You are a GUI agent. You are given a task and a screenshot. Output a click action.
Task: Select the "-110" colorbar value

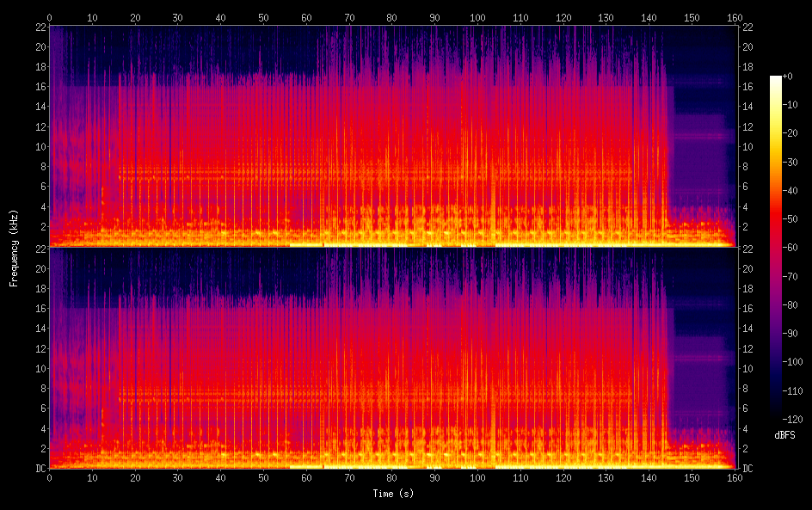tap(793, 391)
